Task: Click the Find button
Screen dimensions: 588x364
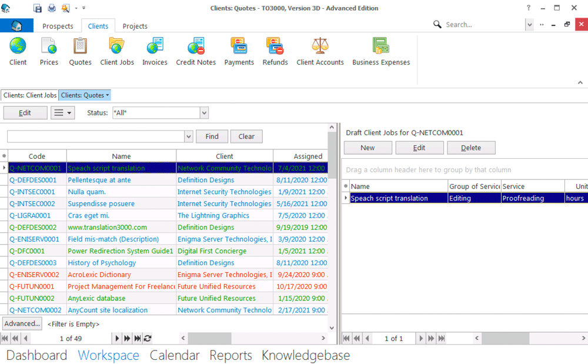Action: coord(212,136)
